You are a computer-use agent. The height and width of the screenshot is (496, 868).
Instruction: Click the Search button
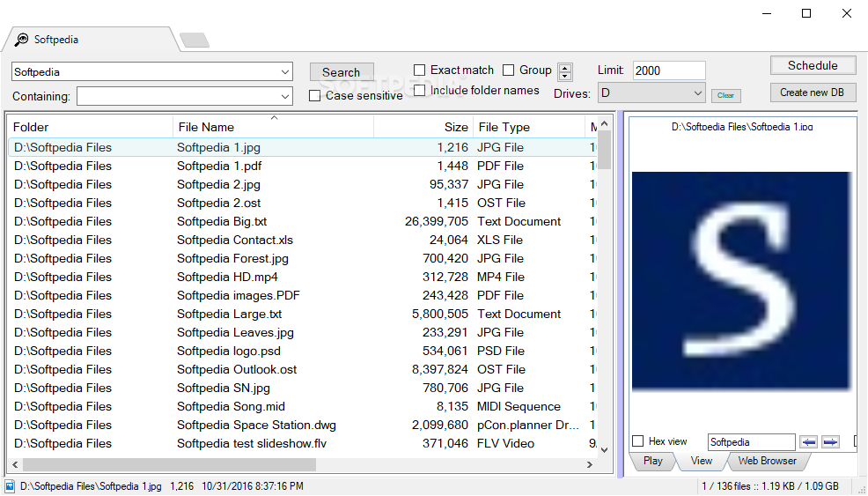point(341,72)
